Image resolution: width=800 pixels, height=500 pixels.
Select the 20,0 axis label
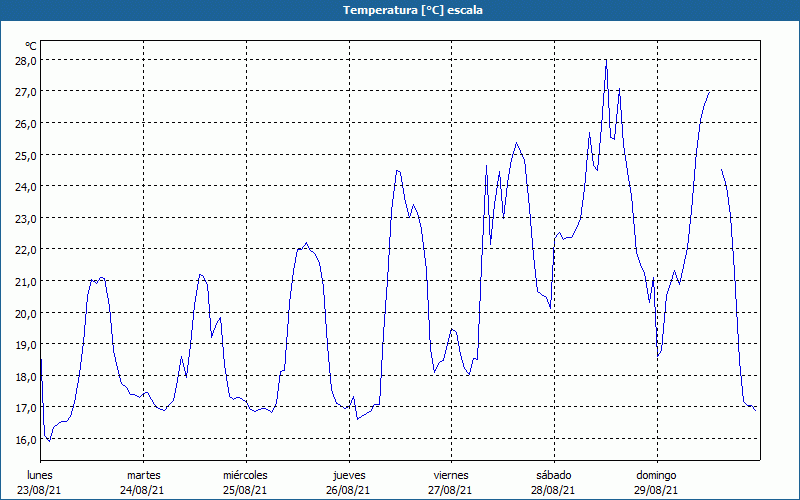pyautogui.click(x=27, y=313)
